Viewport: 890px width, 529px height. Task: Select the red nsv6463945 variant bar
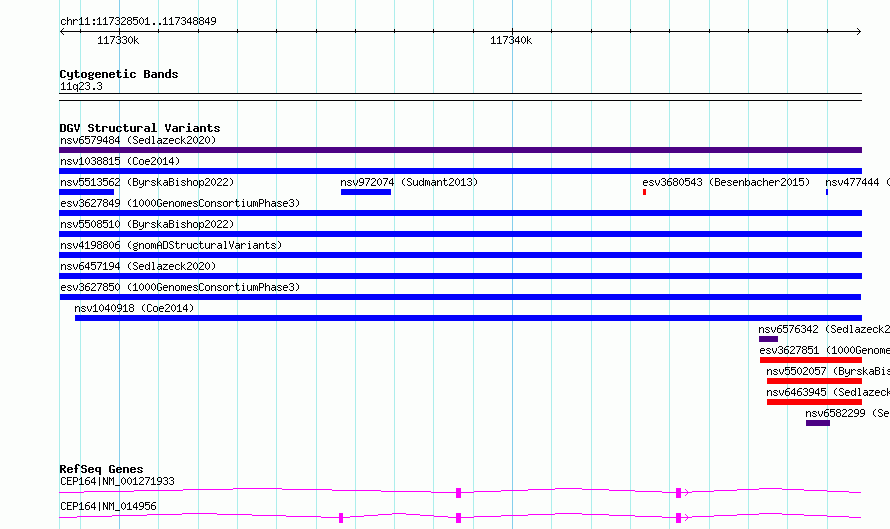click(x=815, y=402)
